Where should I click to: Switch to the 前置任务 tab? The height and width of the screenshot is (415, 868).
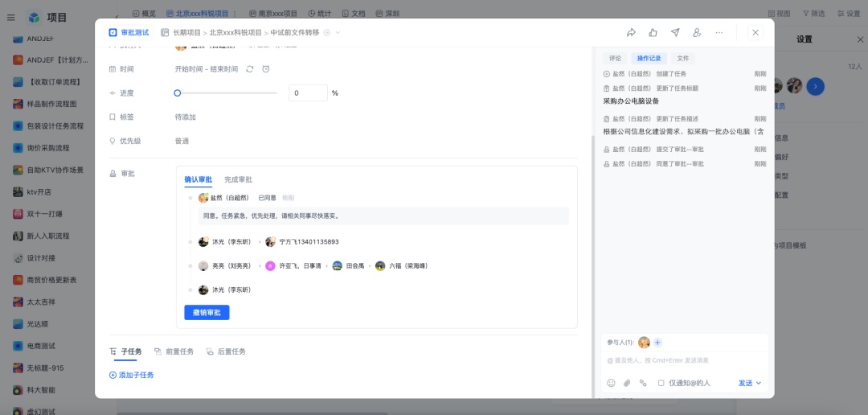[174, 351]
